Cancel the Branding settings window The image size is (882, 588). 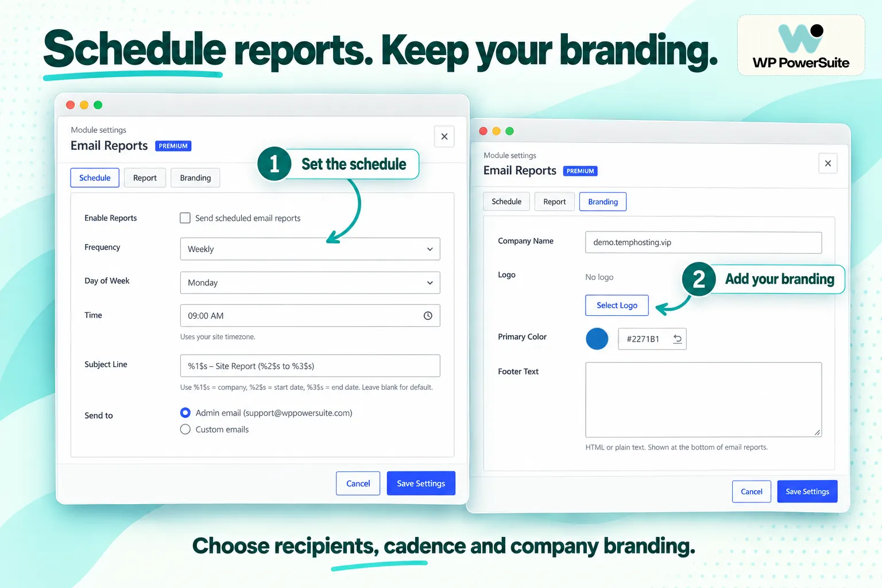(x=752, y=492)
